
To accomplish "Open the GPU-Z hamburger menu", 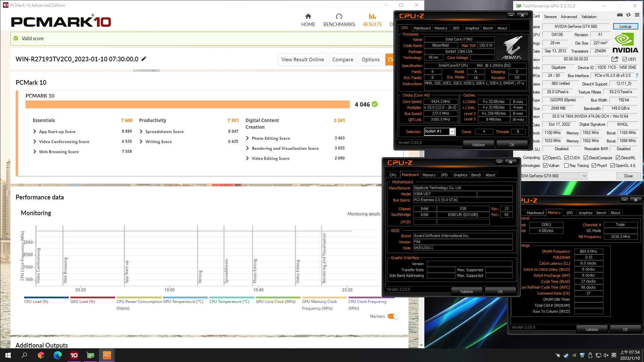I will [x=637, y=15].
